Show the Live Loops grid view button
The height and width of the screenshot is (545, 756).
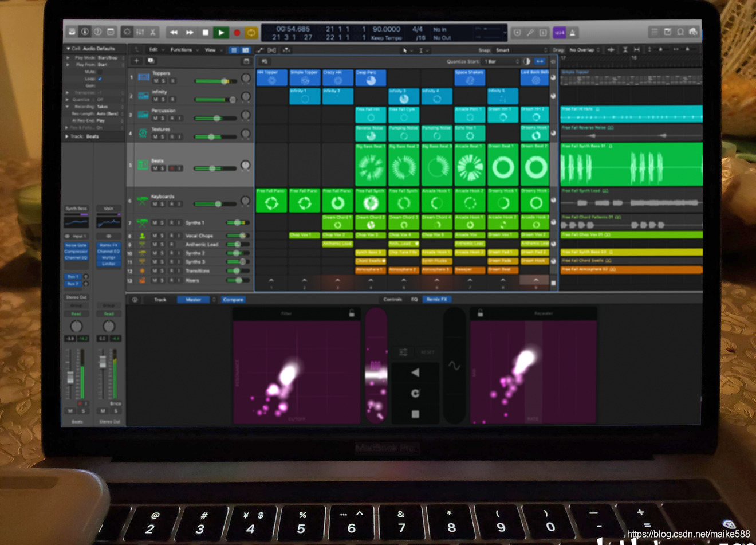[x=234, y=50]
